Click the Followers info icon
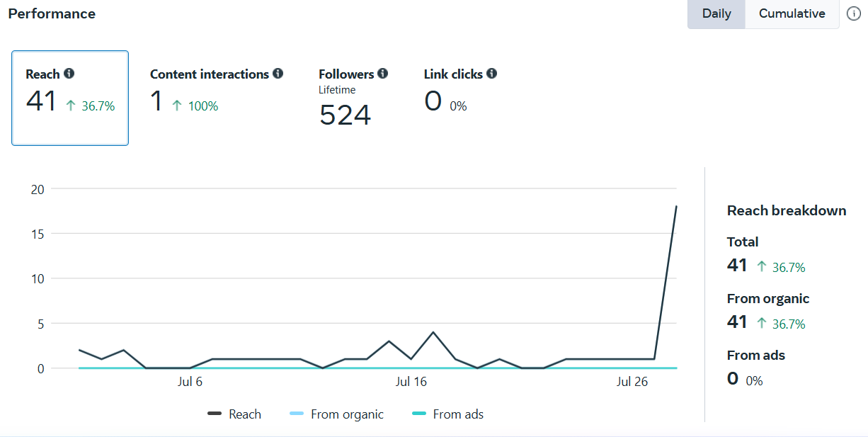 (382, 74)
